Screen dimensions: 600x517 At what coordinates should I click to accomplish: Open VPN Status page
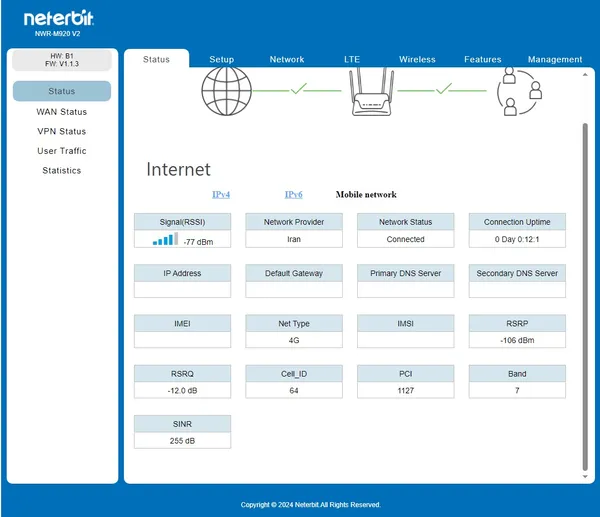pyautogui.click(x=62, y=131)
